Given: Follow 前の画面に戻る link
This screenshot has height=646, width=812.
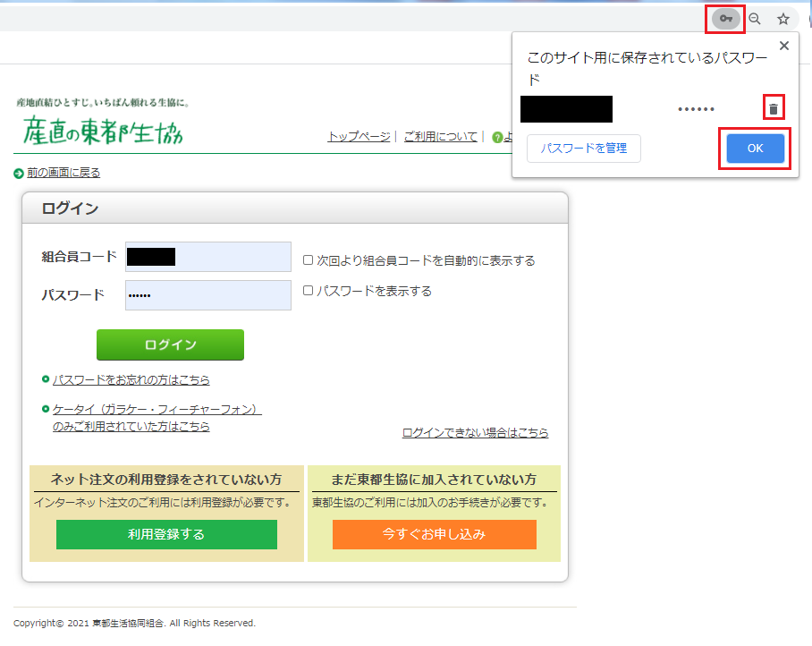Looking at the screenshot, I should click(x=63, y=173).
